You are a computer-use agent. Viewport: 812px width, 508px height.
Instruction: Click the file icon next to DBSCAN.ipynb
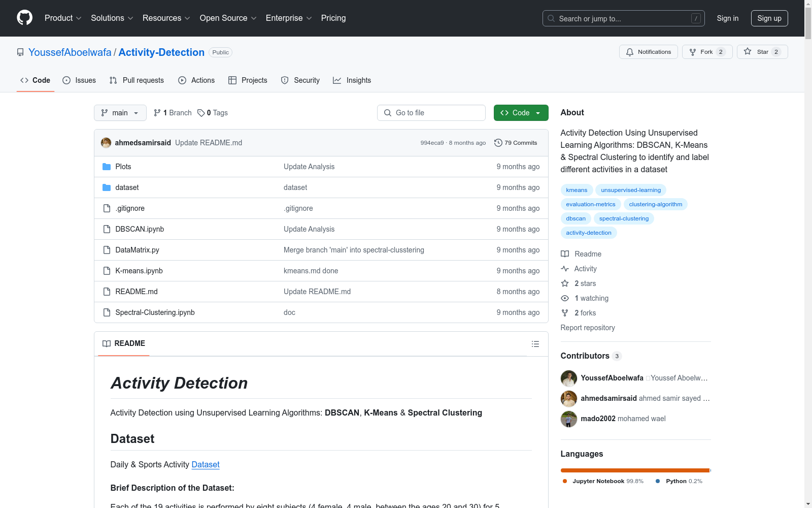(107, 229)
